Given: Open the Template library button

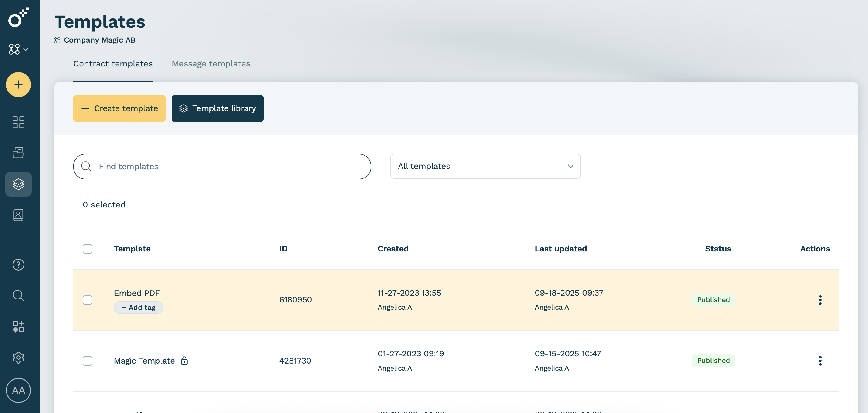Looking at the screenshot, I should tap(217, 108).
